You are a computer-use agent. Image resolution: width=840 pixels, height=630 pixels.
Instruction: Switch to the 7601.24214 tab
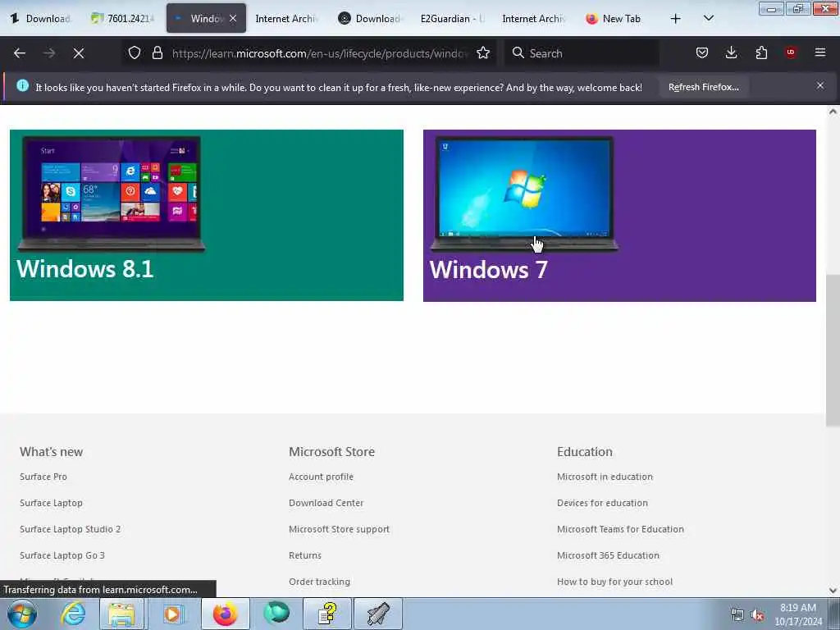pyautogui.click(x=123, y=19)
